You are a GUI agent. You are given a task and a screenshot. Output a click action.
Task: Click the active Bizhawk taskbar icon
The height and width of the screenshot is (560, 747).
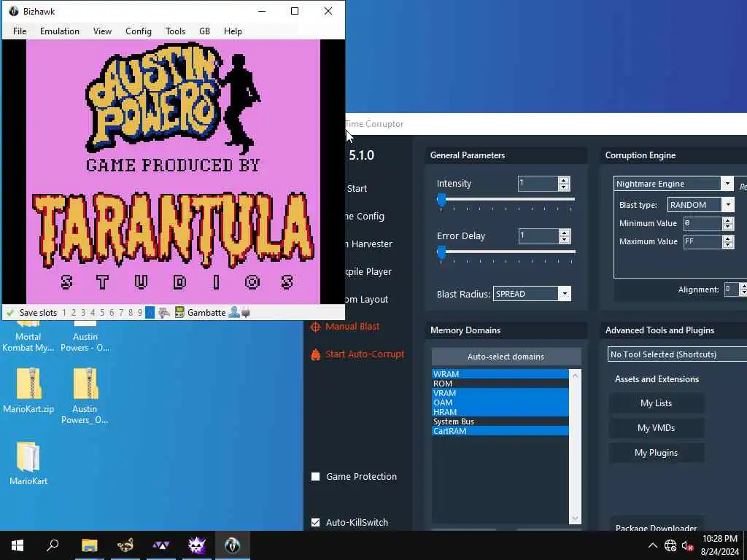[233, 545]
